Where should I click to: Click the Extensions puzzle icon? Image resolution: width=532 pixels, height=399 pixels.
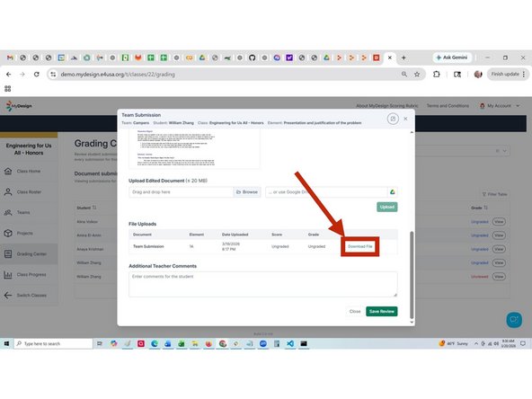(437, 74)
